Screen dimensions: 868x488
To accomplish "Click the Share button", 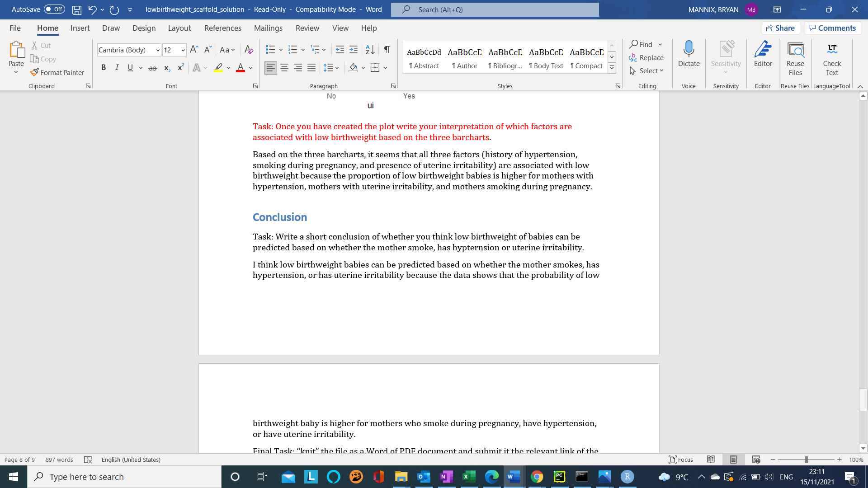I will coord(781,28).
